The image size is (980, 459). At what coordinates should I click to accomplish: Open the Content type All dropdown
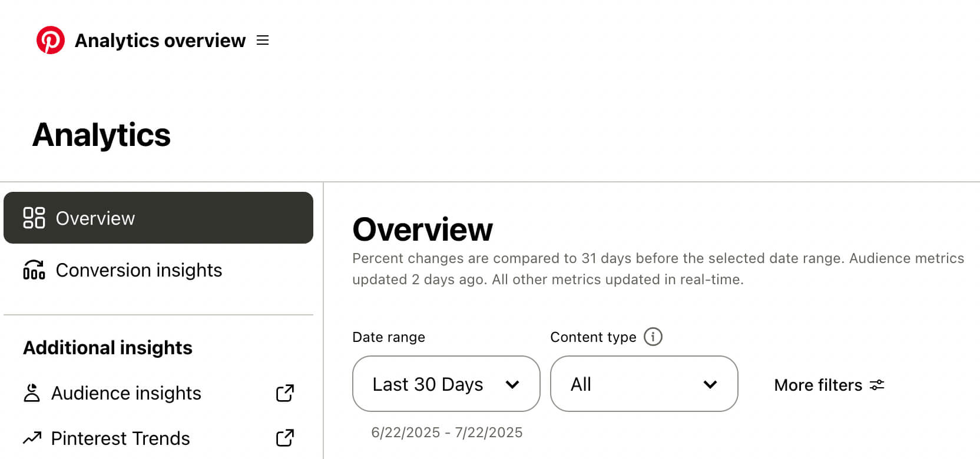click(644, 384)
